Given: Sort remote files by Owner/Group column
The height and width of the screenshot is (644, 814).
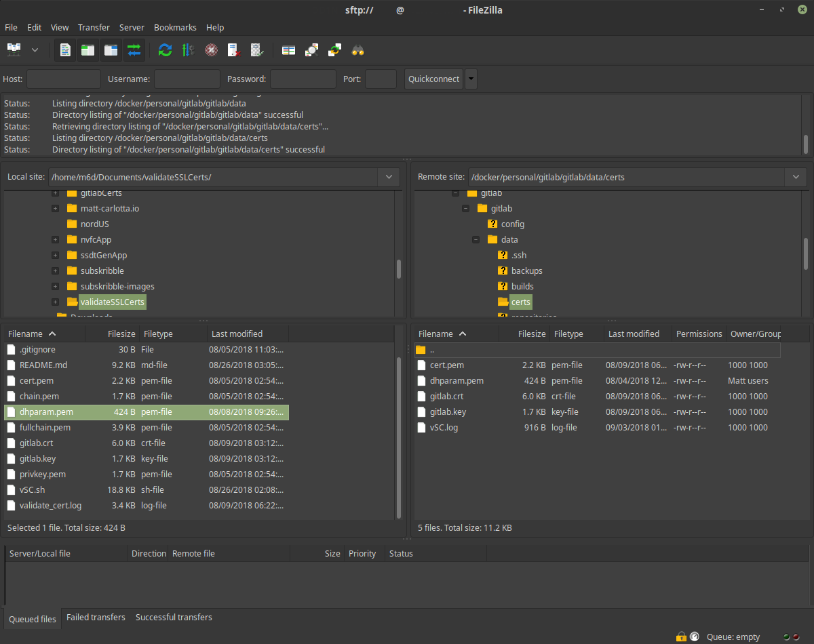Looking at the screenshot, I should 754,334.
